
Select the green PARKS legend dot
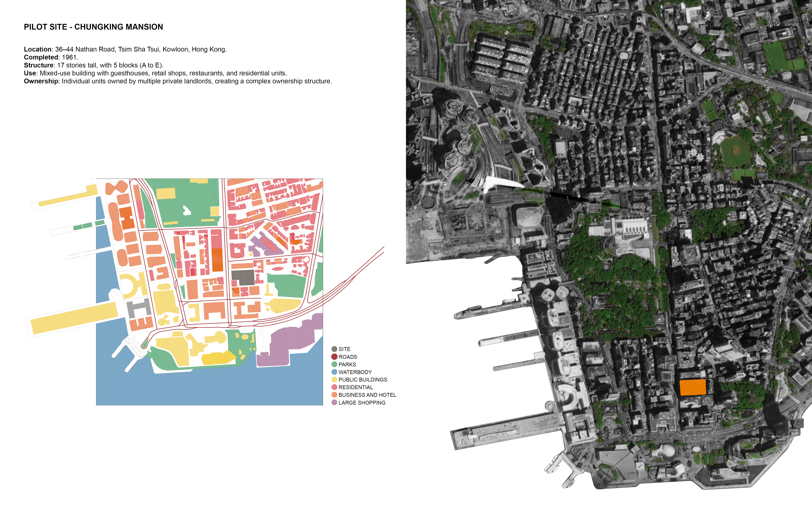334,364
